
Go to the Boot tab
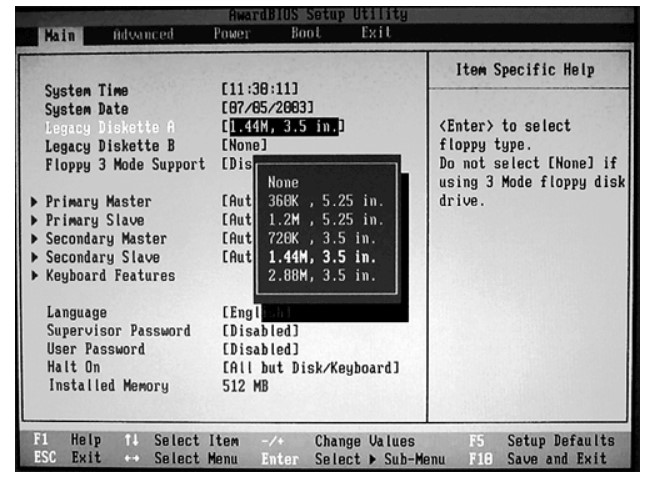pyautogui.click(x=306, y=33)
